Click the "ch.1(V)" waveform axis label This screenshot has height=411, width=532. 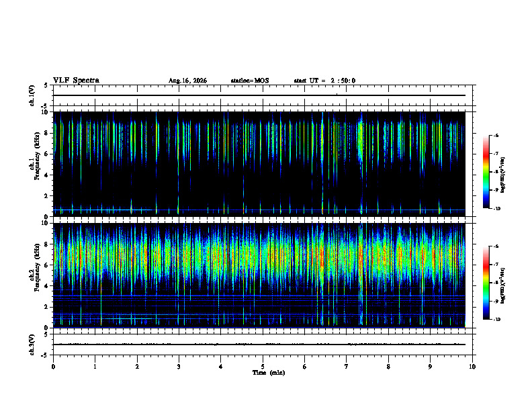(x=32, y=95)
